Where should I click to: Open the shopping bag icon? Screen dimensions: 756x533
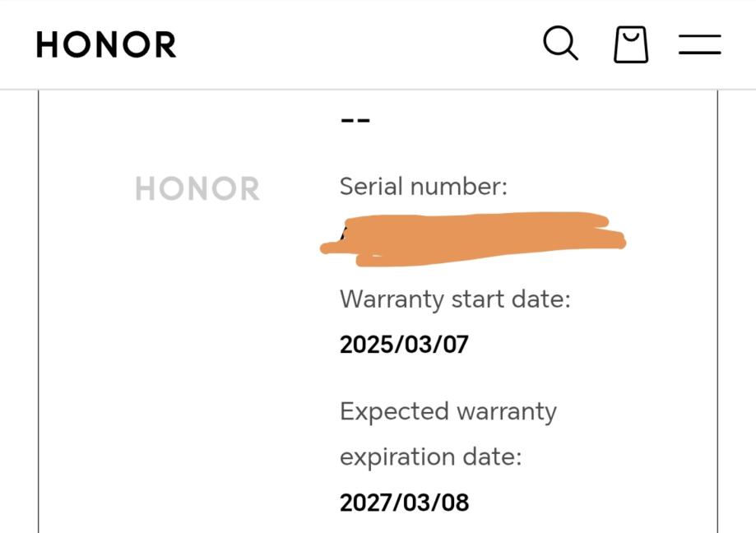click(631, 44)
